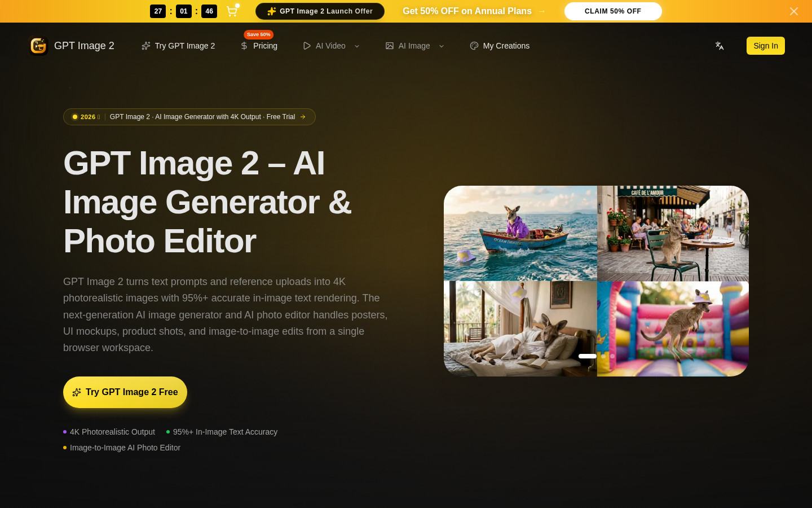Select the active first carousel indicator

click(588, 356)
